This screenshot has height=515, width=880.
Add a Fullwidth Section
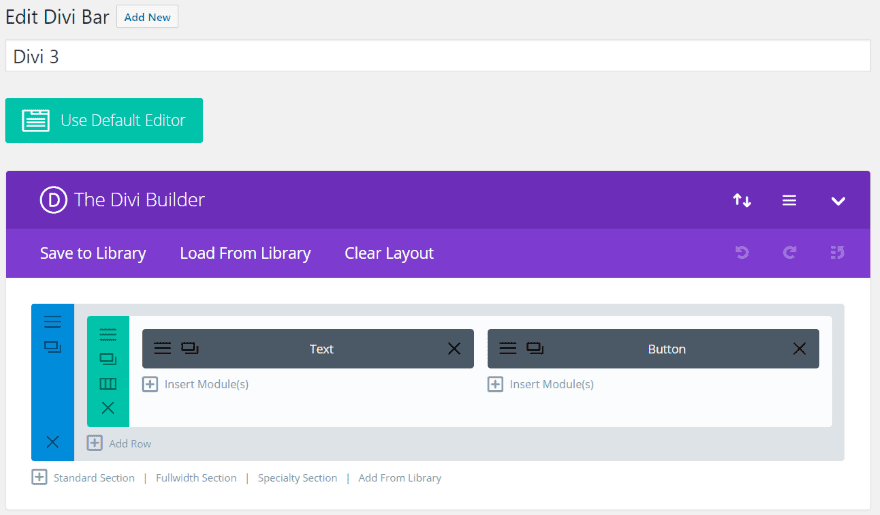click(x=196, y=478)
